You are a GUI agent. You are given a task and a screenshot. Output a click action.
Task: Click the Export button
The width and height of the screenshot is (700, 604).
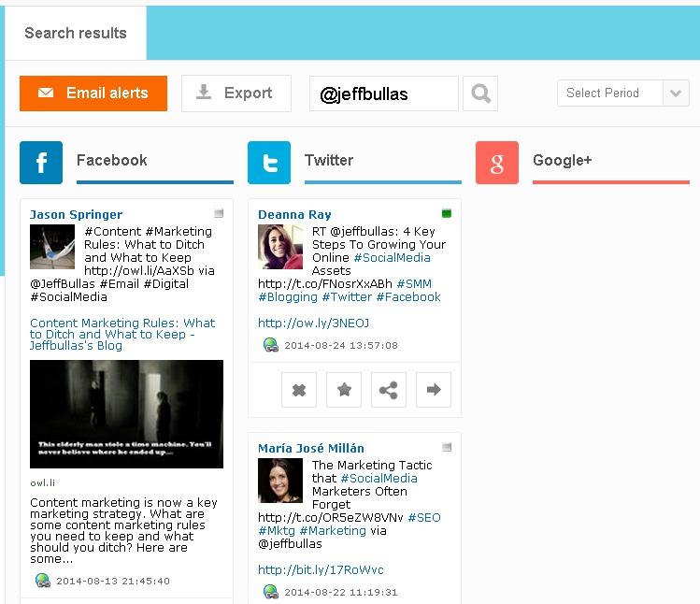tap(236, 93)
